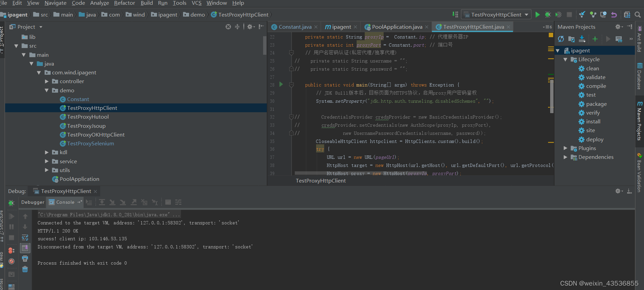Hide the Maven Projects panel
Image resolution: width=644 pixels, height=290 pixels.
point(629,27)
